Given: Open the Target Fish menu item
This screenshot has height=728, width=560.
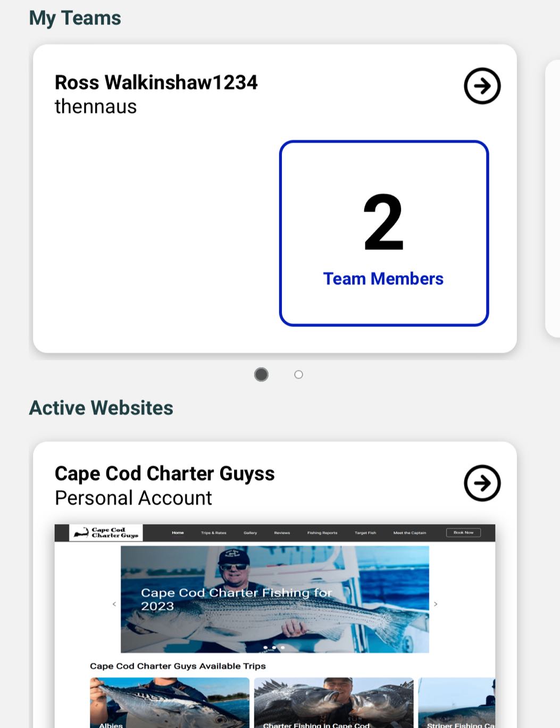Looking at the screenshot, I should tap(365, 532).
